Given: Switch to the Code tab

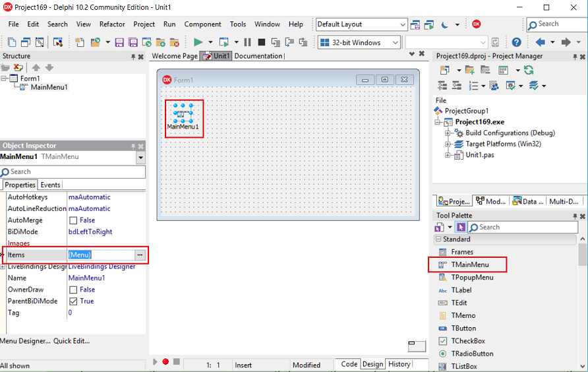Looking at the screenshot, I should coord(349,363).
